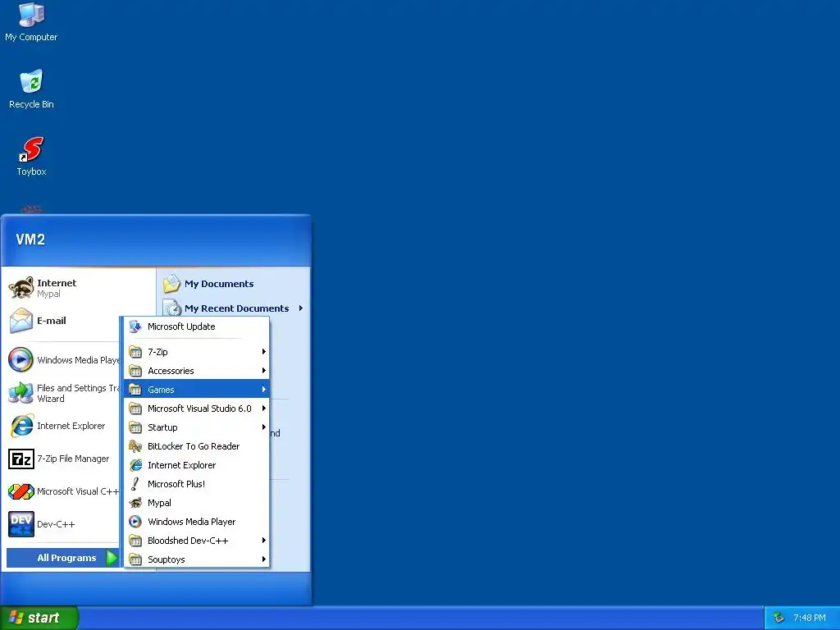Choose Microsoft Visual Studio 6.0 entry
840x630 pixels.
[196, 409]
